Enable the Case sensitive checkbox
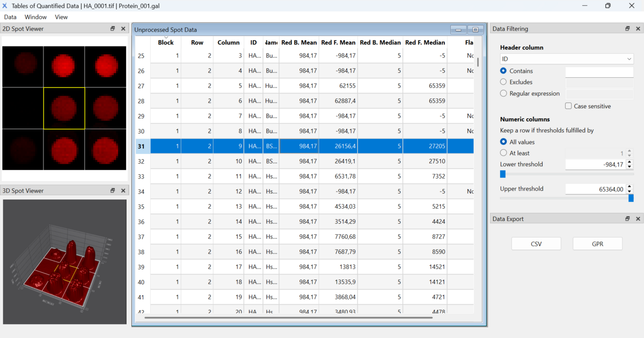 click(568, 106)
